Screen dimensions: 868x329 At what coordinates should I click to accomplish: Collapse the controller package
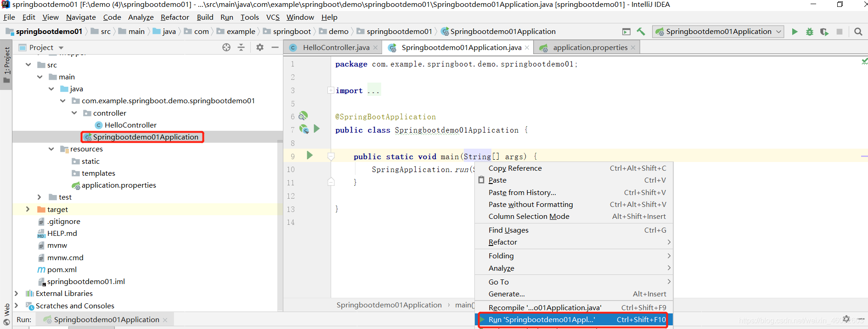tap(74, 113)
